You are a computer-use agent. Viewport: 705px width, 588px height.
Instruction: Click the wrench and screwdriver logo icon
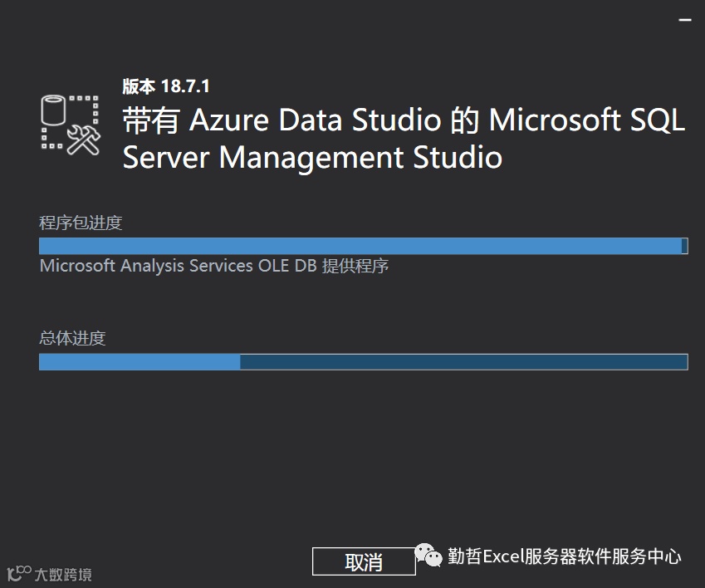click(x=83, y=139)
